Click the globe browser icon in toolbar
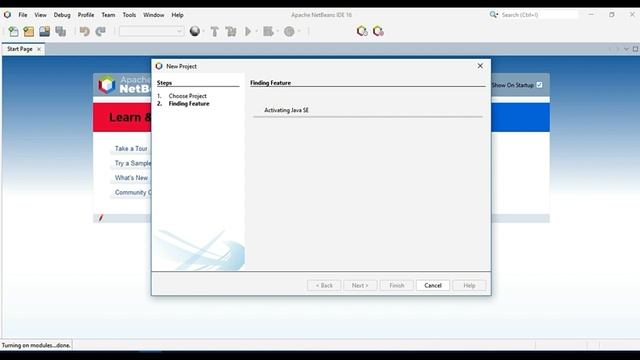The height and width of the screenshot is (360, 640). tap(195, 31)
